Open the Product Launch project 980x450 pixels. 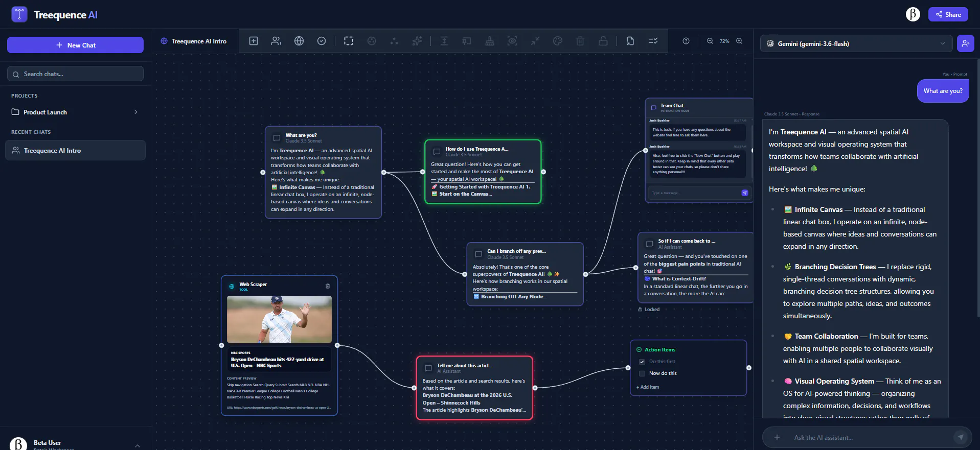click(75, 112)
